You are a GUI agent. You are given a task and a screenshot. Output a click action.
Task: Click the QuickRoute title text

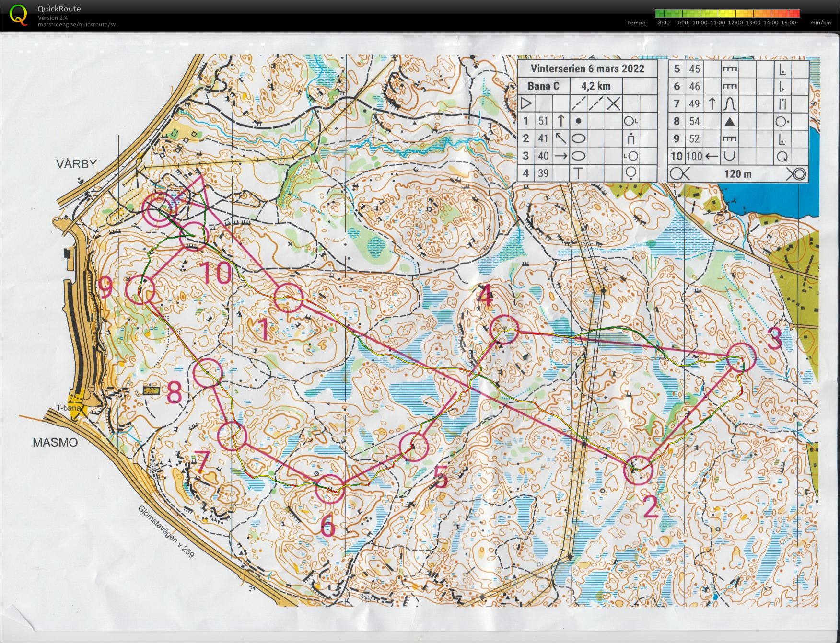(59, 9)
